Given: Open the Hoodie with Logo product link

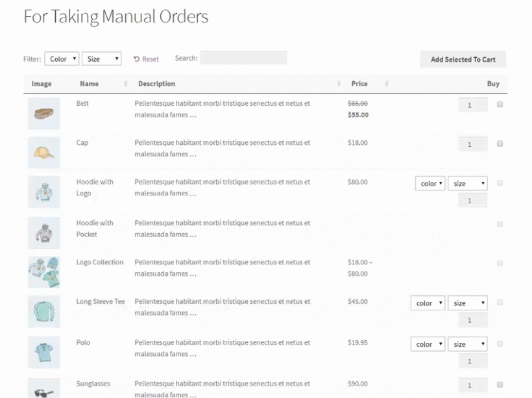Looking at the screenshot, I should point(94,188).
